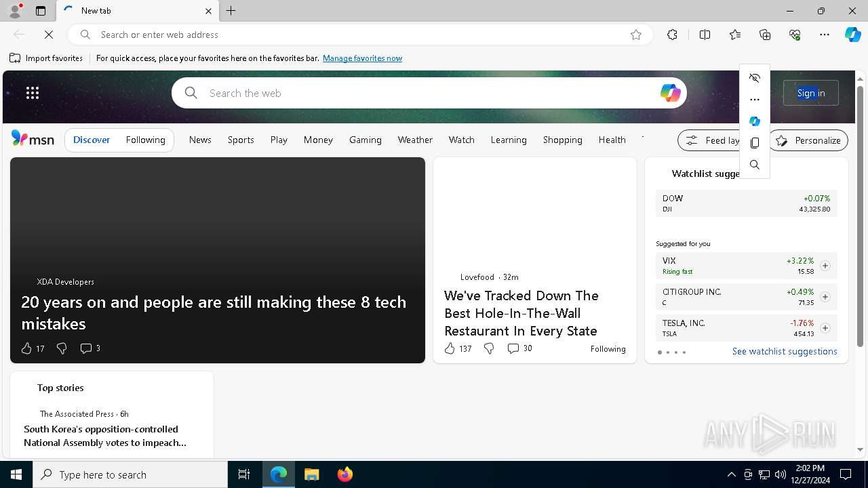Switch to the Following feed tab

coord(146,140)
